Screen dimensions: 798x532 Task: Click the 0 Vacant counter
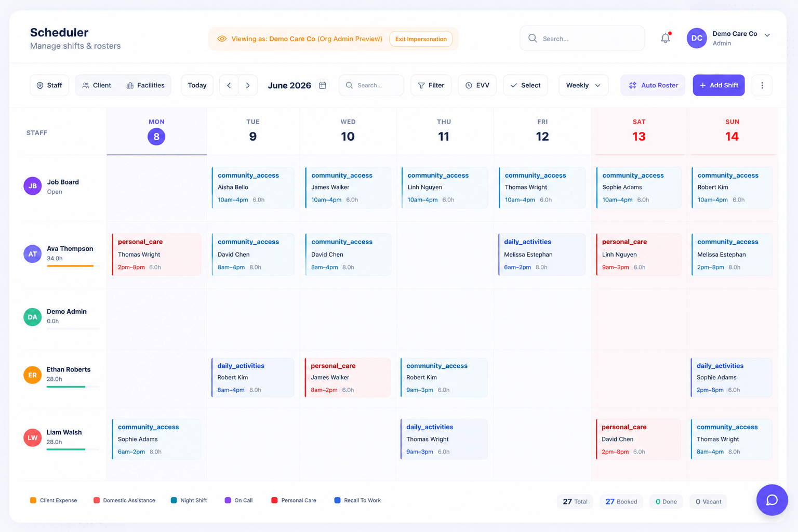tap(708, 501)
